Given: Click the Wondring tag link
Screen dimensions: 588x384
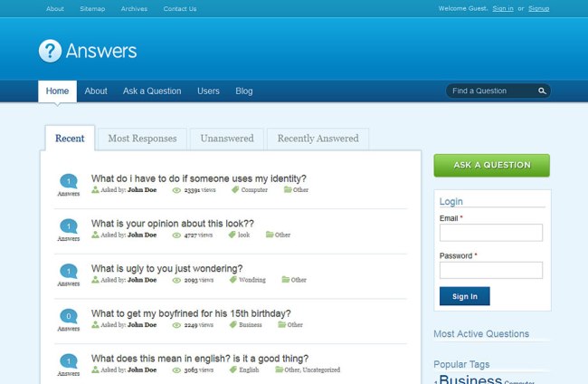Looking at the screenshot, I should [252, 280].
